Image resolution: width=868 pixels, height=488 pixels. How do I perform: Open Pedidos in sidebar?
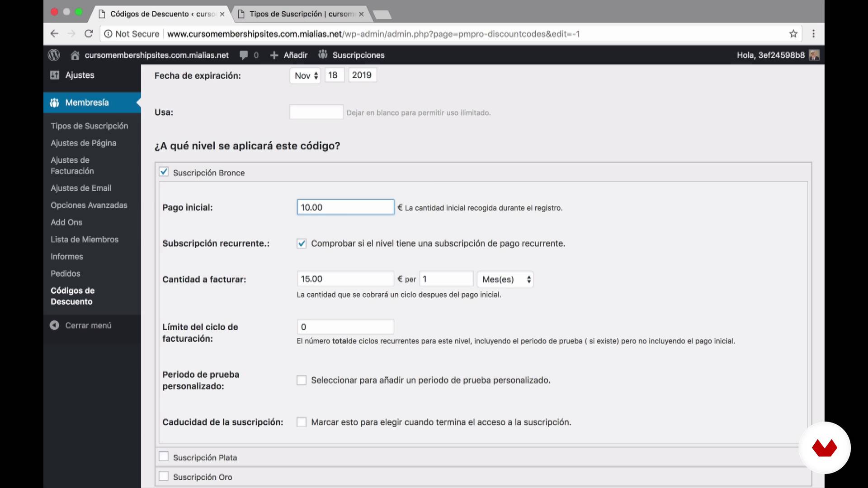(x=66, y=274)
